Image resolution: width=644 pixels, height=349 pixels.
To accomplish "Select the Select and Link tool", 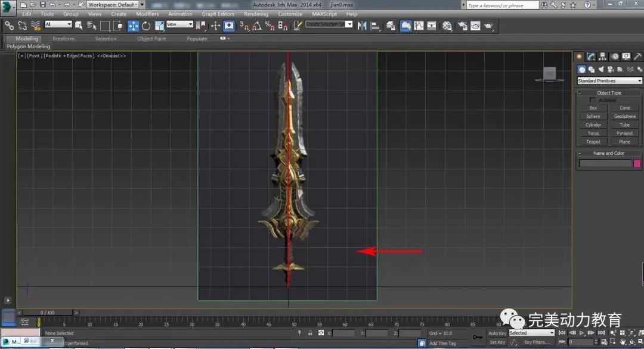I will click(9, 26).
